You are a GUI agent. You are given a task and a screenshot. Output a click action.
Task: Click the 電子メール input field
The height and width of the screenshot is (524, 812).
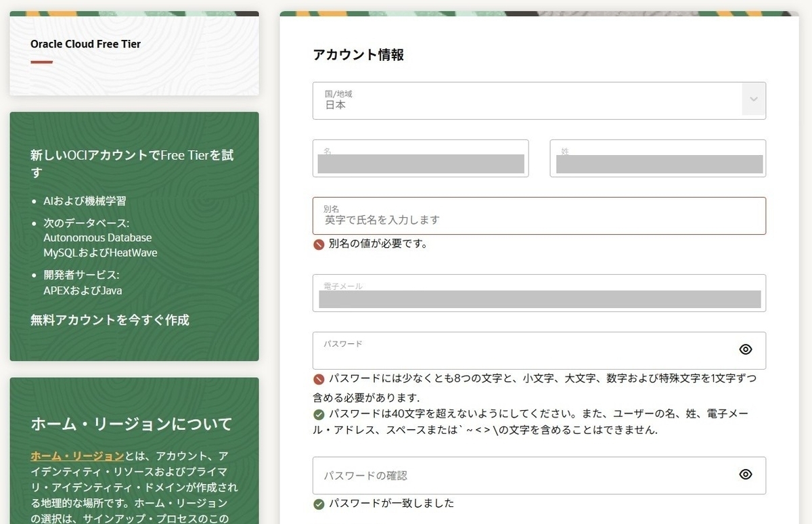pyautogui.click(x=539, y=293)
